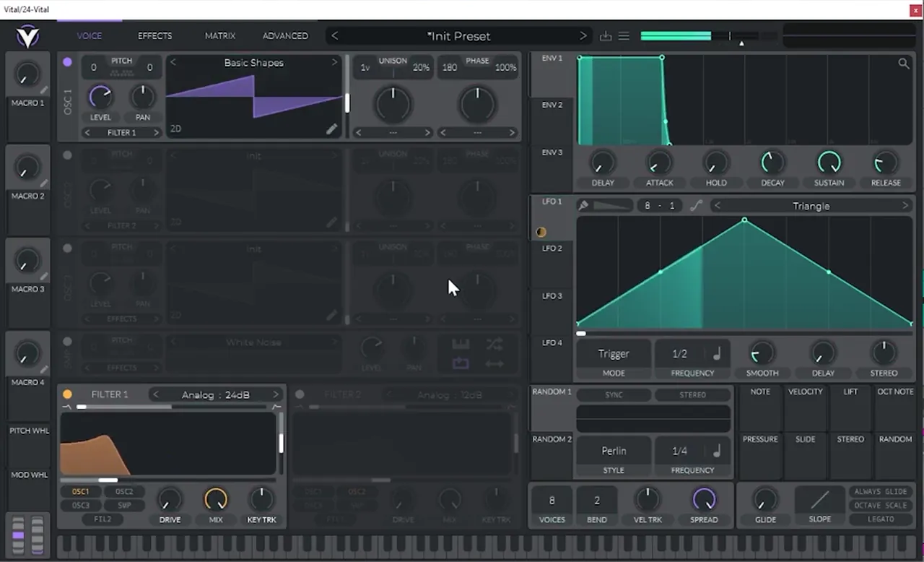Select the LFO 1 paint brush tool

pyautogui.click(x=583, y=206)
